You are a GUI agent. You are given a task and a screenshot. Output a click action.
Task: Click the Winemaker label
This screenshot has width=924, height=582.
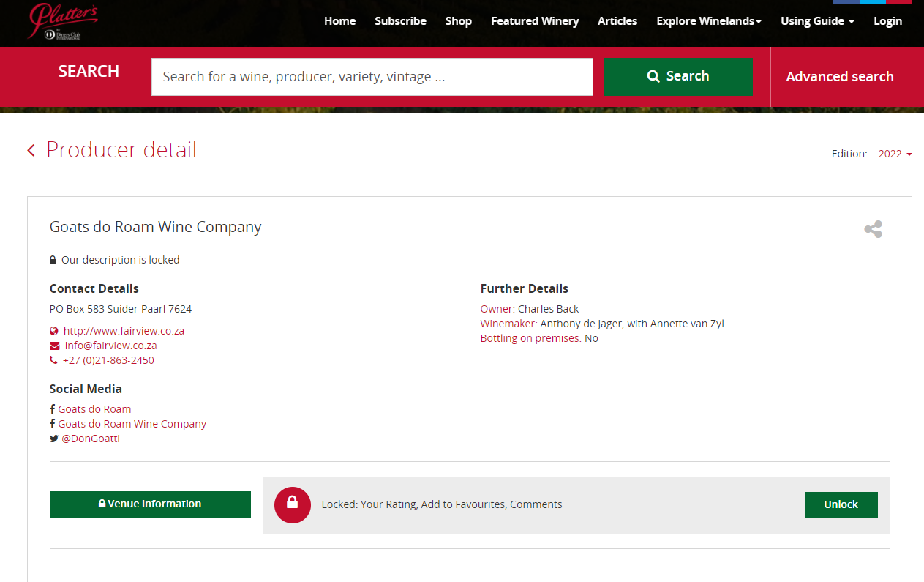509,324
